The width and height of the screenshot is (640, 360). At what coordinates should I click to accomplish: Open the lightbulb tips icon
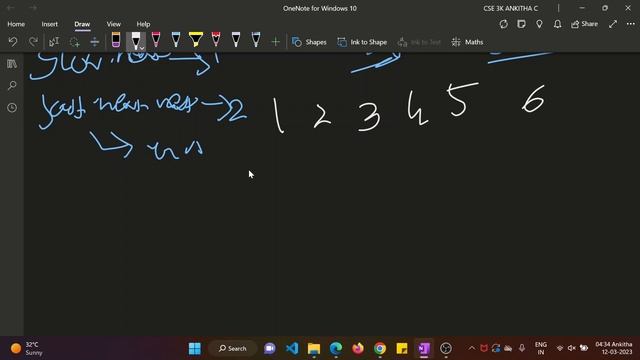[x=539, y=24]
